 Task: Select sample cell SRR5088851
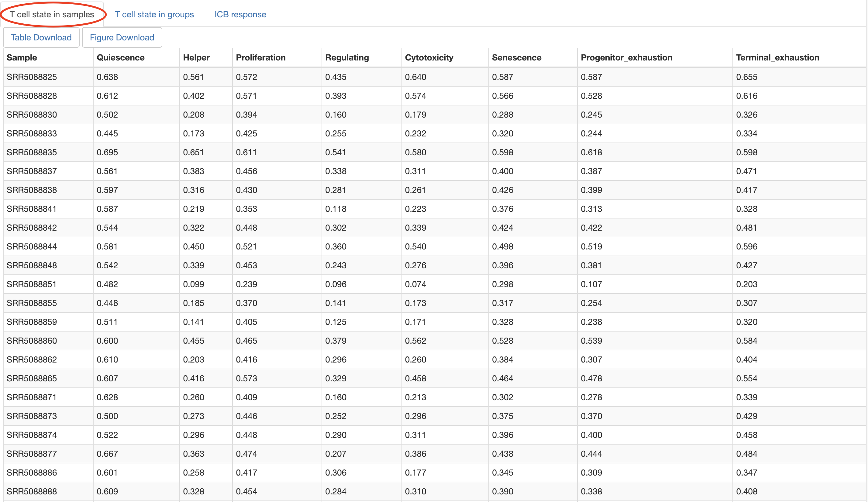pyautogui.click(x=32, y=284)
